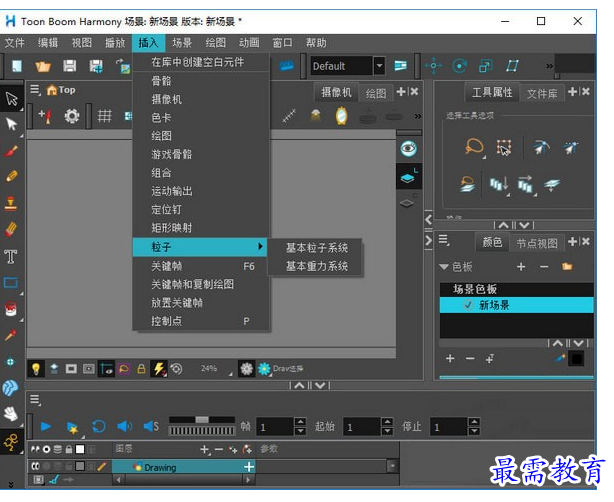Choose 基本重力系统 from submenu
The width and height of the screenshot is (614, 502).
point(316,266)
